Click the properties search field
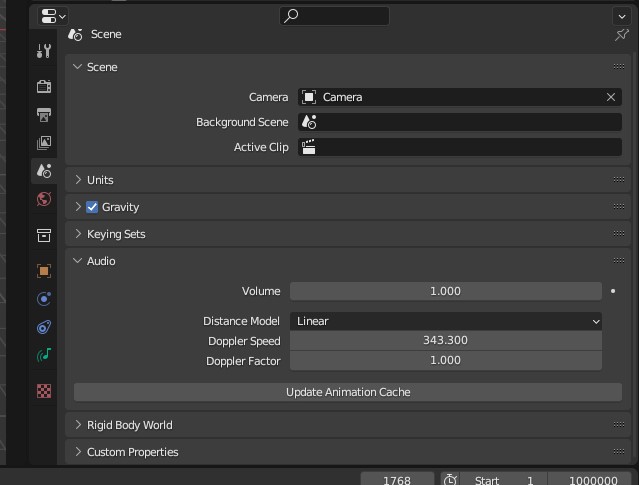This screenshot has width=639, height=485. (x=334, y=16)
